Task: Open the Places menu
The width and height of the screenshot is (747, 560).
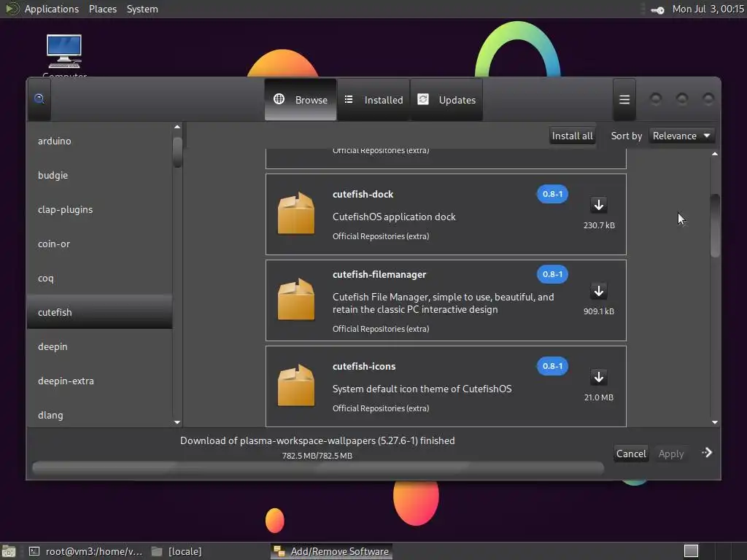Action: (x=102, y=9)
